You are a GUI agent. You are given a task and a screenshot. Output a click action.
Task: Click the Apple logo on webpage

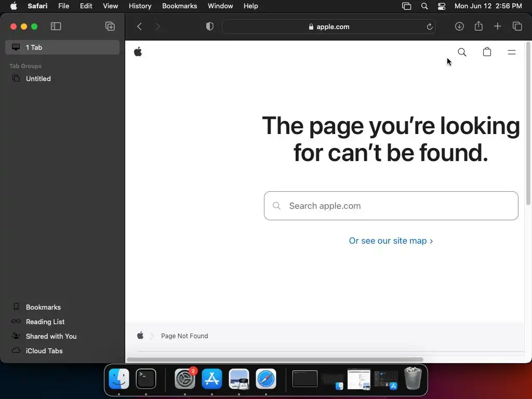(x=138, y=52)
